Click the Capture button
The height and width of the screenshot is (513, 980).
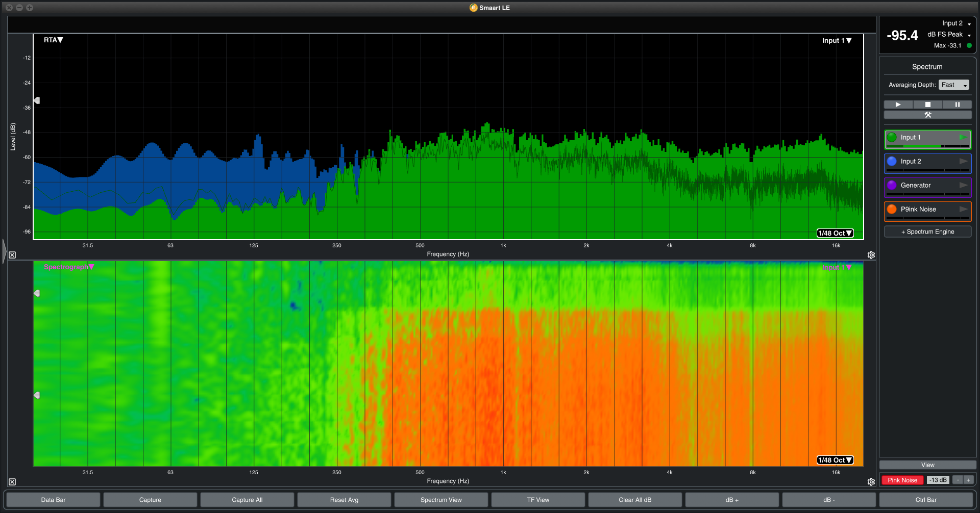tap(150, 500)
